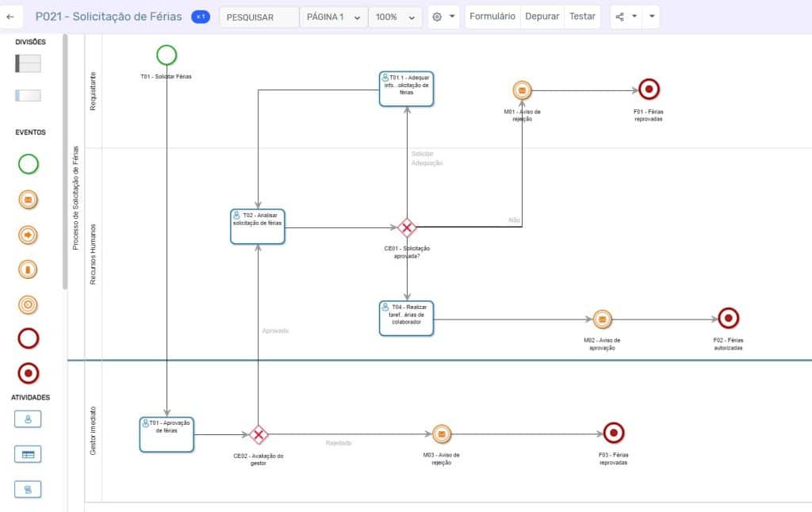Choose the empty red end event icon
The width and height of the screenshot is (812, 512).
(29, 338)
